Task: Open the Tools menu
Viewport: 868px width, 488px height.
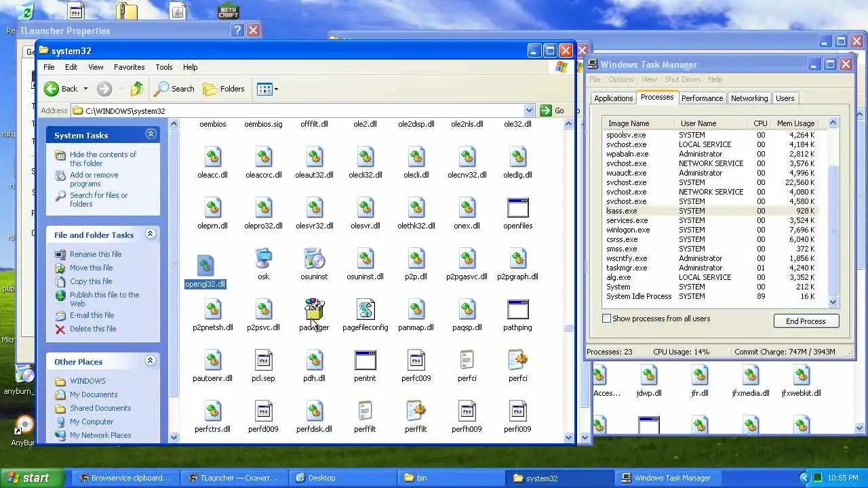Action: pos(164,67)
